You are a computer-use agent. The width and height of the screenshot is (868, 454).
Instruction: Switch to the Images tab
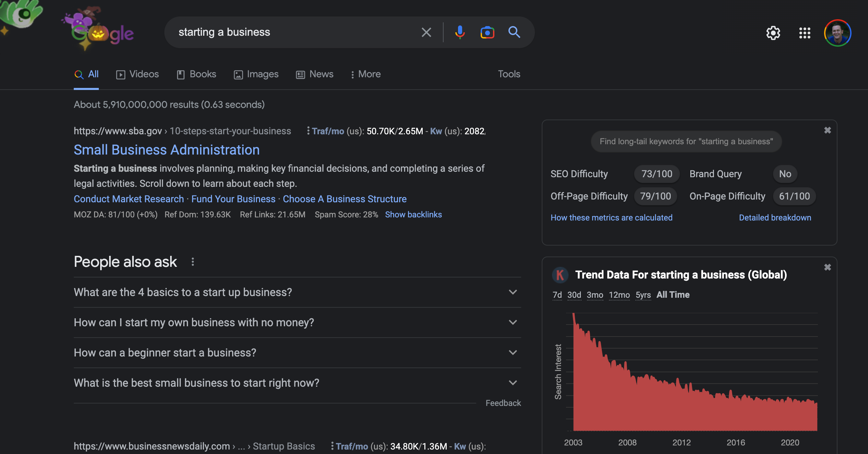(x=256, y=74)
